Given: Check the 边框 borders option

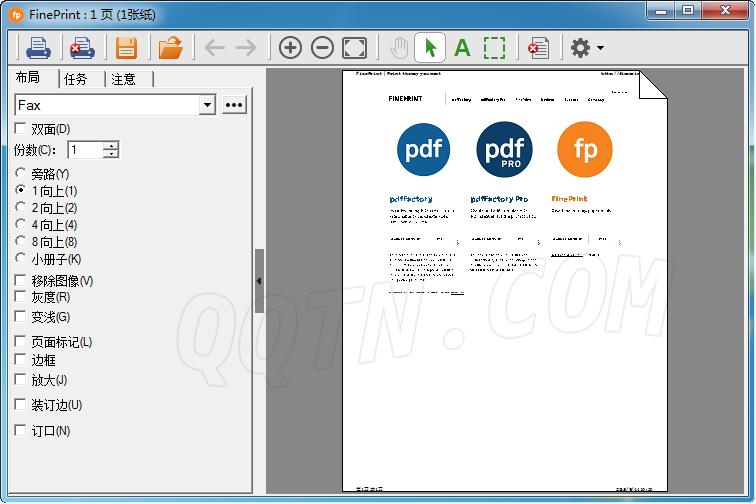Looking at the screenshot, I should click(21, 359).
